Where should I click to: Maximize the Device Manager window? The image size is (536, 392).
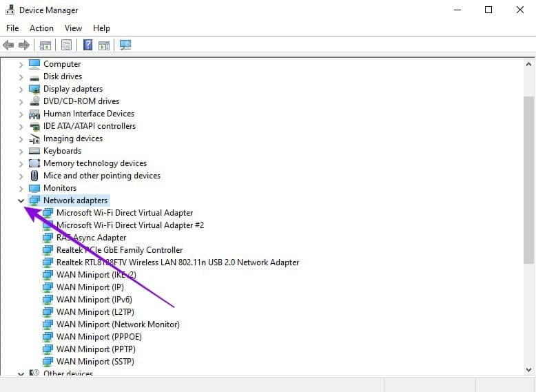[x=488, y=10]
